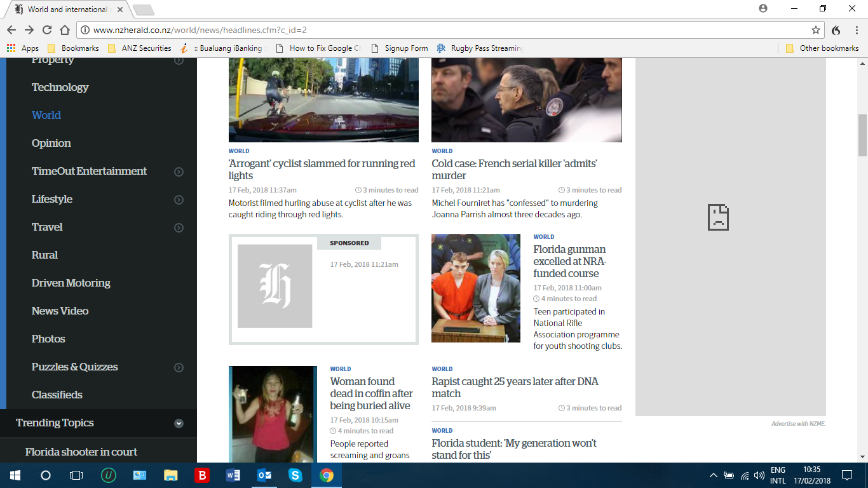Go back with the browser back arrow

point(11,30)
